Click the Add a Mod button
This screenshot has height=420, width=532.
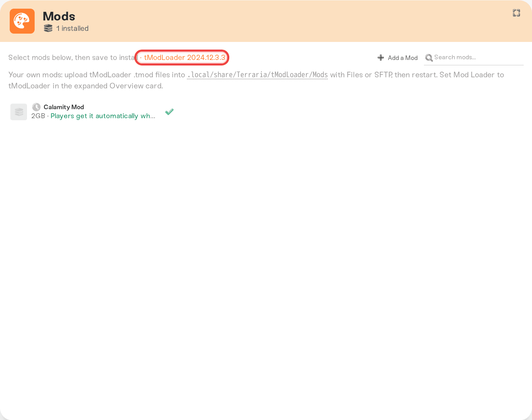pos(398,58)
